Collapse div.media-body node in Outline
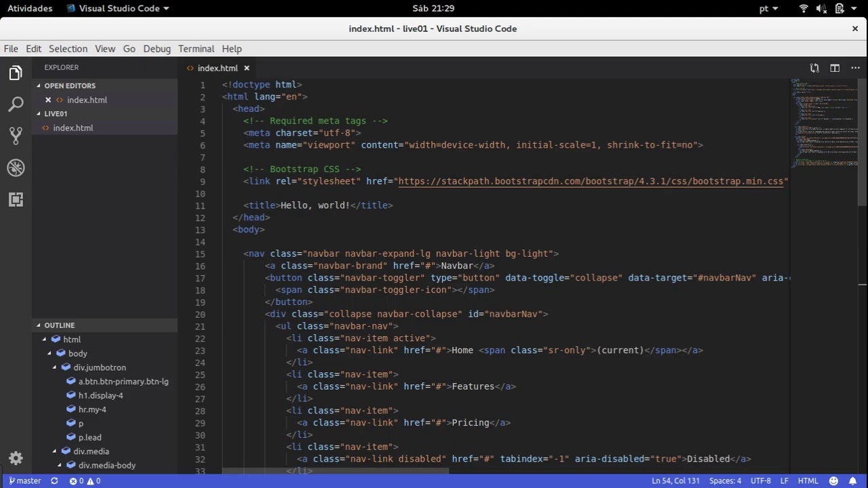This screenshot has width=868, height=488. point(60,465)
